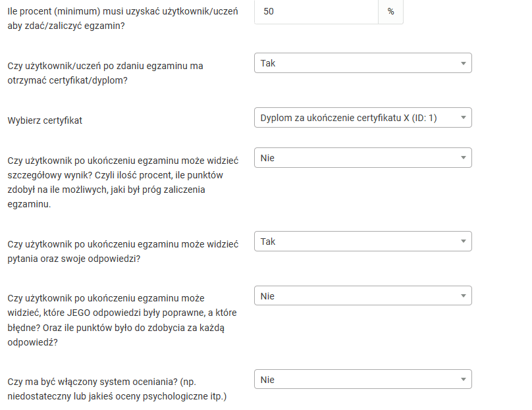Open the grading system enabled dropdown
The height and width of the screenshot is (410, 532).
click(x=356, y=380)
